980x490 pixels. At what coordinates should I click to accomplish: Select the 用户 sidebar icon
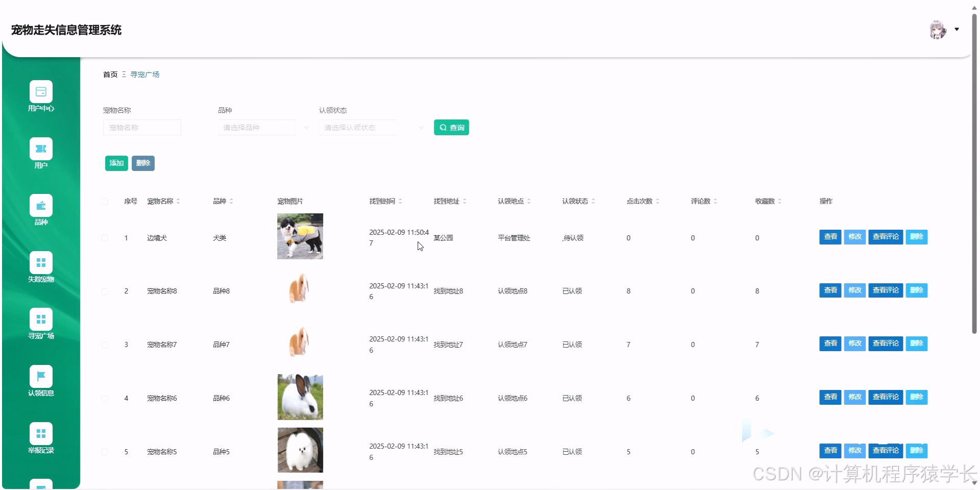tap(41, 149)
